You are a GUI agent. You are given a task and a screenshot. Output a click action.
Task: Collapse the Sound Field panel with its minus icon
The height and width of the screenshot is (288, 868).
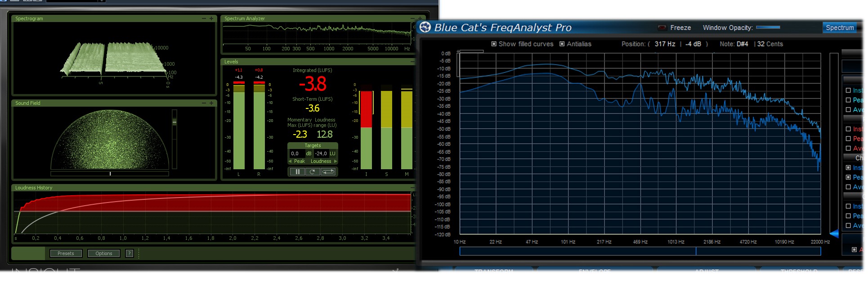click(x=204, y=103)
